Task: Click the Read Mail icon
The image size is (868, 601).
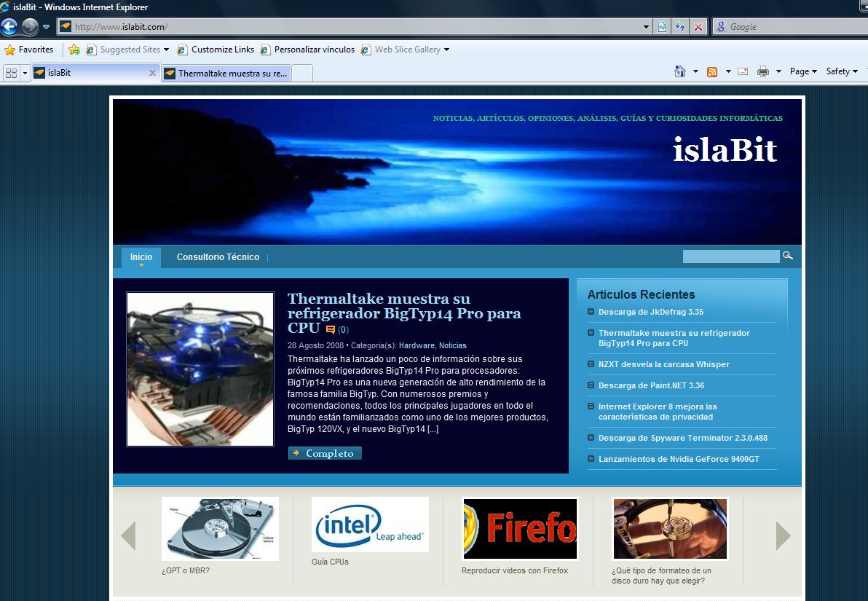Action: [x=743, y=71]
